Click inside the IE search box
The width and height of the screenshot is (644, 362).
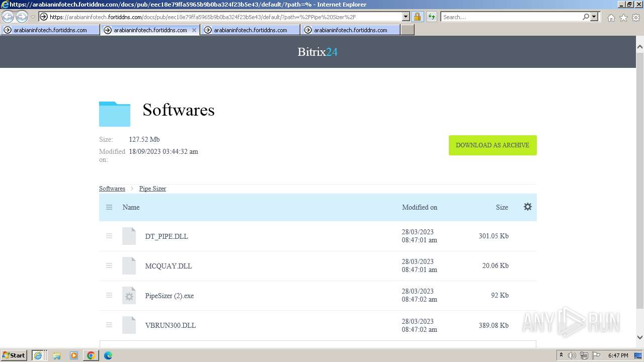pyautogui.click(x=511, y=17)
